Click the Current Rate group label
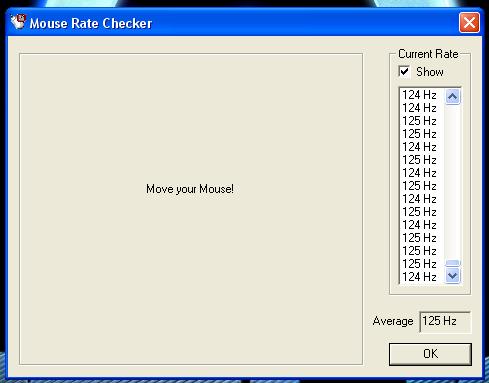 [x=428, y=54]
